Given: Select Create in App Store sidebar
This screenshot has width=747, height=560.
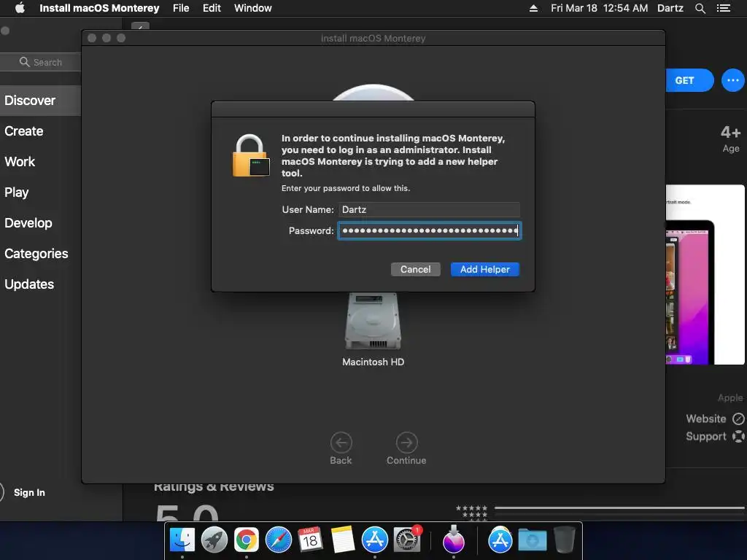Looking at the screenshot, I should click(24, 131).
